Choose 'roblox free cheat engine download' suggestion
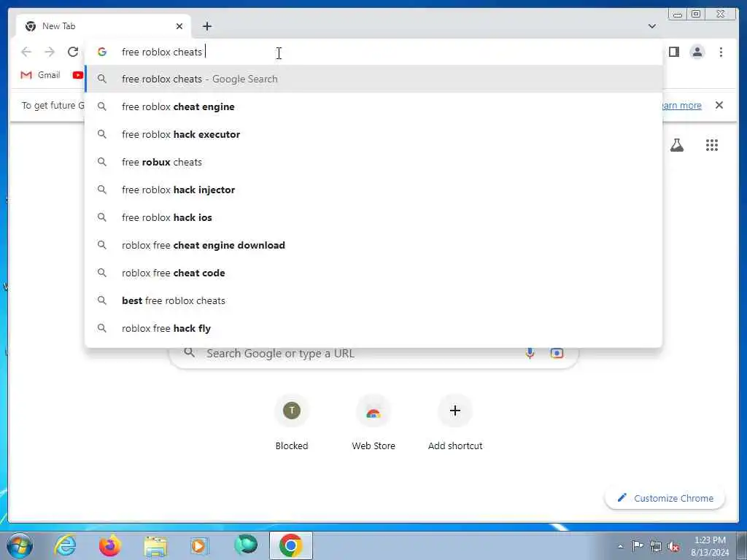 [373, 245]
